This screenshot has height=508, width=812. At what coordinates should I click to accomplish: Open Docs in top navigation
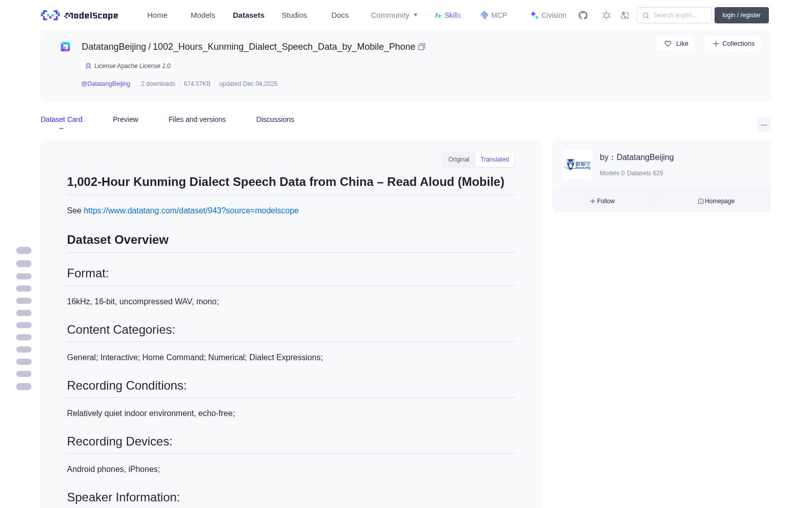click(x=340, y=15)
